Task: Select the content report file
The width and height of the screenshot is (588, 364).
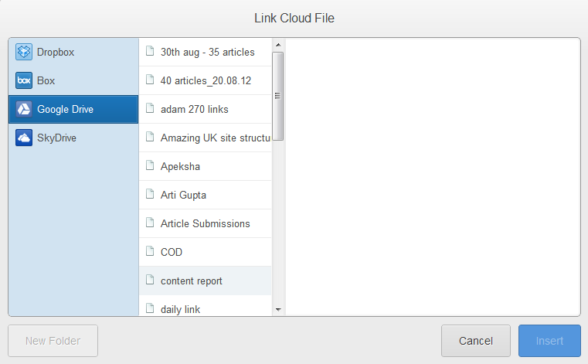Action: (x=192, y=281)
